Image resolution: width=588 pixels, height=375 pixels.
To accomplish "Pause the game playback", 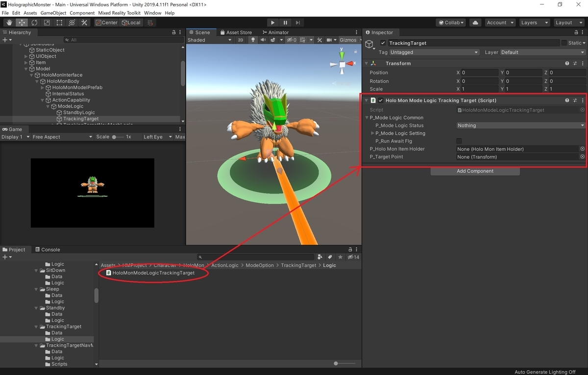I will click(x=285, y=23).
